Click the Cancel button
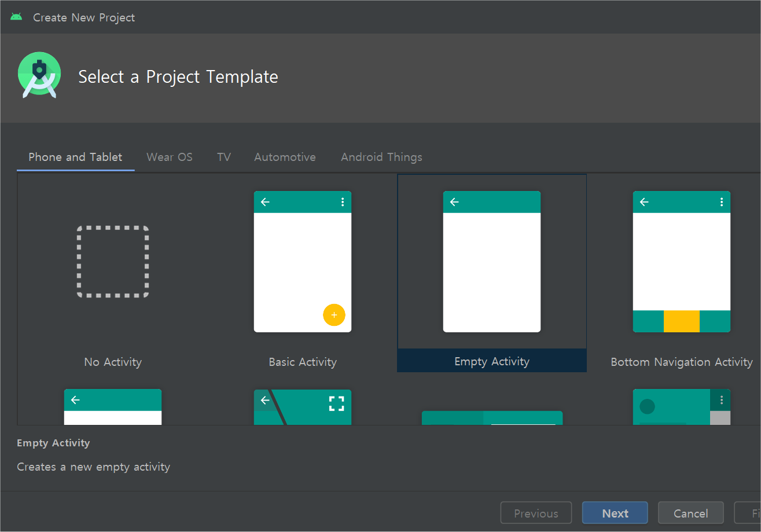761x532 pixels. pyautogui.click(x=691, y=513)
